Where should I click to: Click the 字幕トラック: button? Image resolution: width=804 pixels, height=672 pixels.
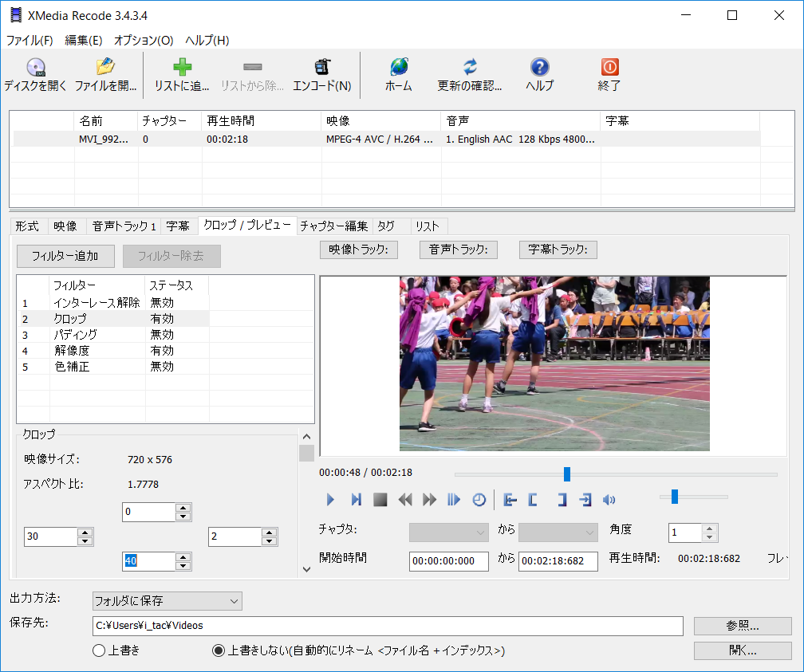[x=558, y=250]
